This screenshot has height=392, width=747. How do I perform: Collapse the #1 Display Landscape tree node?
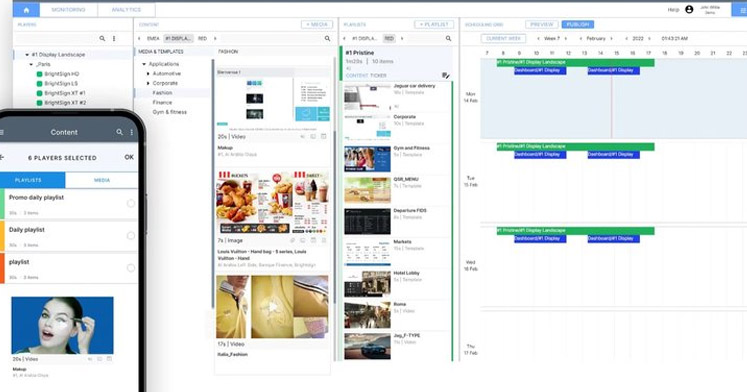tap(27, 55)
